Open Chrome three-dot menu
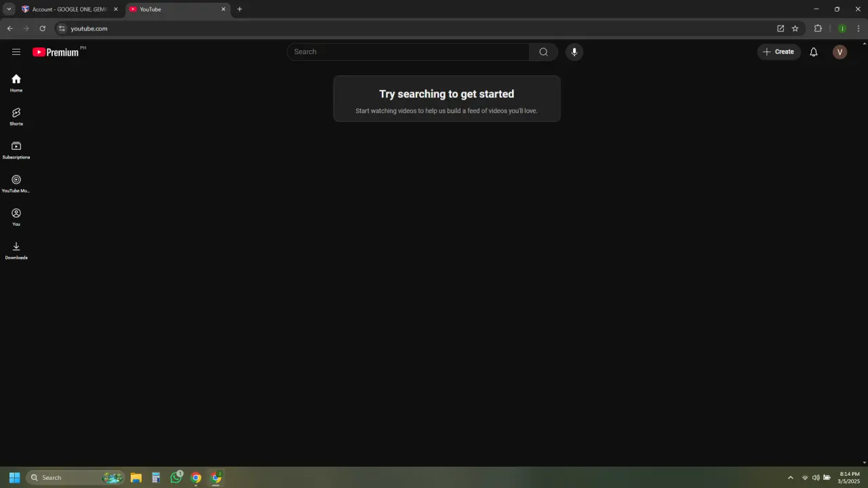 [x=859, y=28]
